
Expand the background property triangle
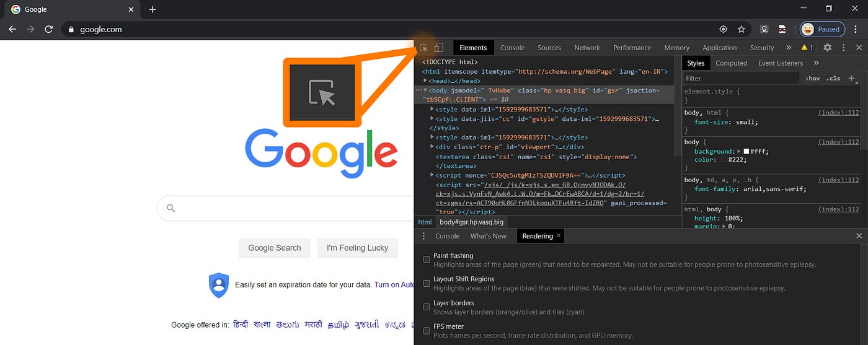click(738, 151)
